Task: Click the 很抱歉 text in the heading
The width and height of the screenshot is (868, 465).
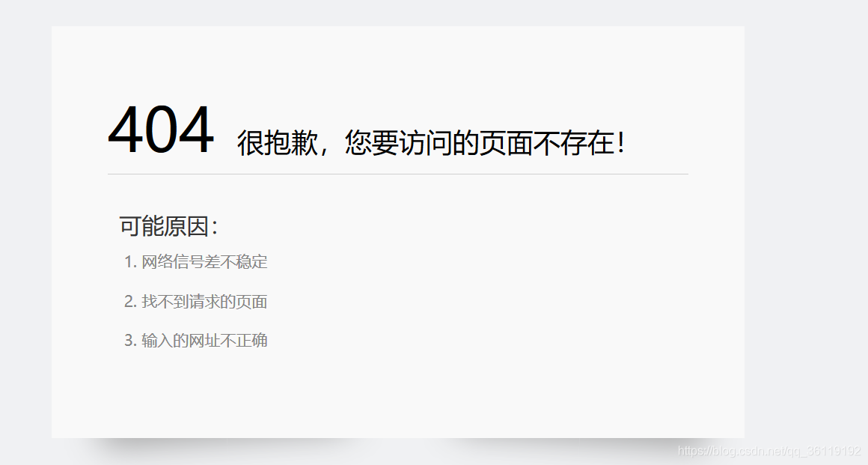Action: [x=278, y=143]
